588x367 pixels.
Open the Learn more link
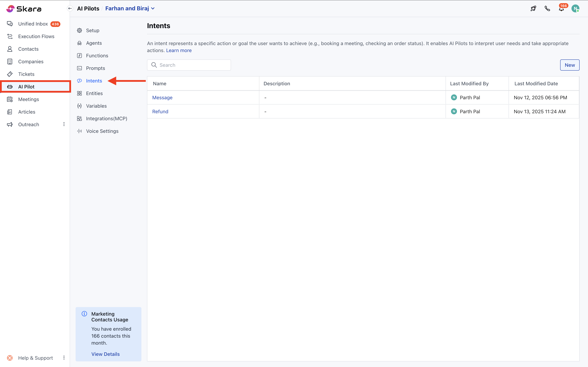coord(179,51)
